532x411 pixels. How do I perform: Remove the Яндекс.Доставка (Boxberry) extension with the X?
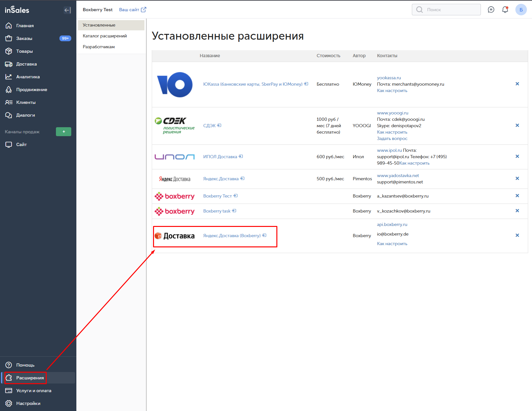pyautogui.click(x=517, y=235)
